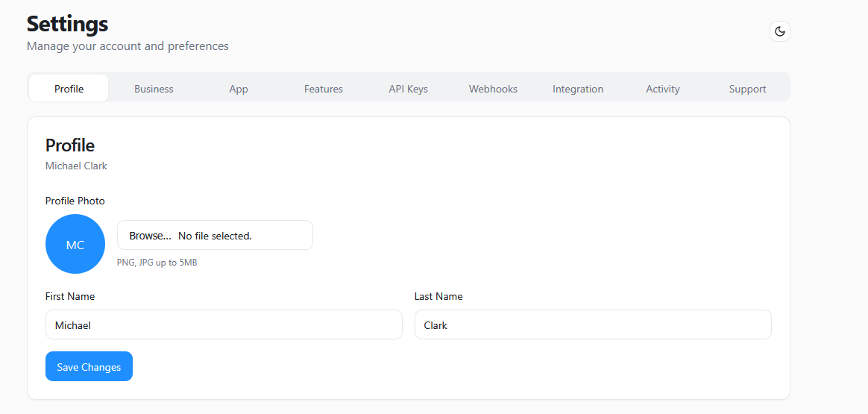Screen dimensions: 868x414
Task: Click the 'Last Name' label
Action: coord(438,296)
